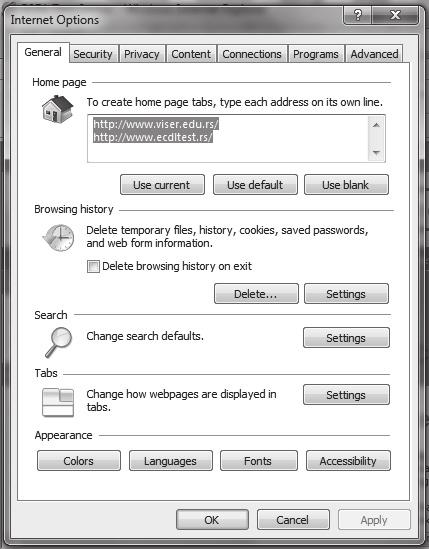Open the Privacy tab
Image resolution: width=429 pixels, height=549 pixels.
click(142, 54)
